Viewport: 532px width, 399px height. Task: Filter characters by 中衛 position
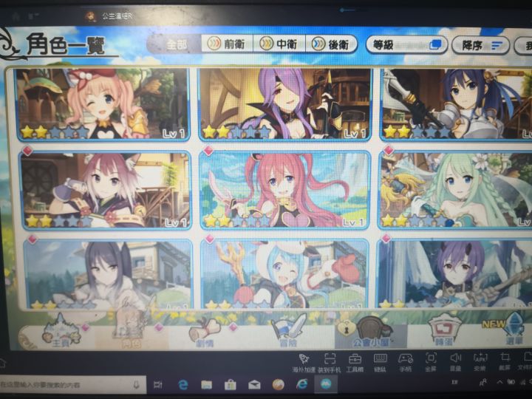(279, 44)
